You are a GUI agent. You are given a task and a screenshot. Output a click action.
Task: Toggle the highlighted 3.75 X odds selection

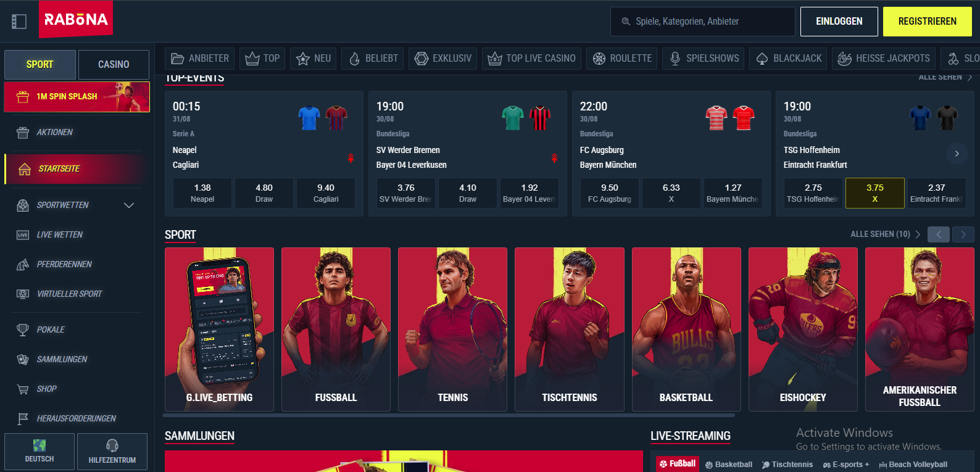tap(874, 193)
